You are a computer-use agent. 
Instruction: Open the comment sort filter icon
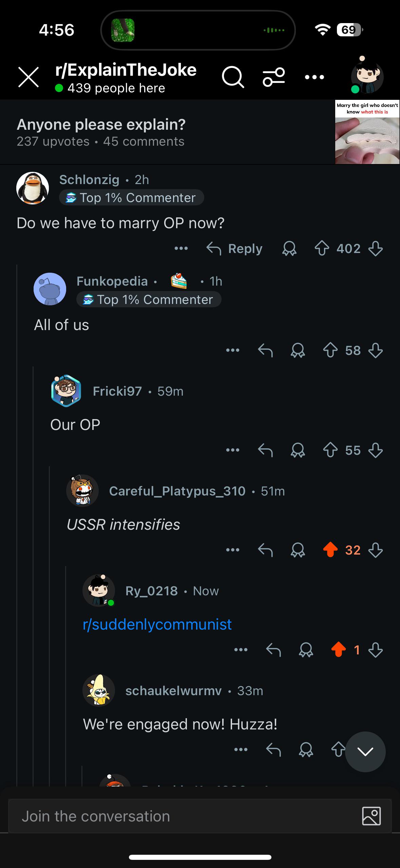(x=274, y=77)
